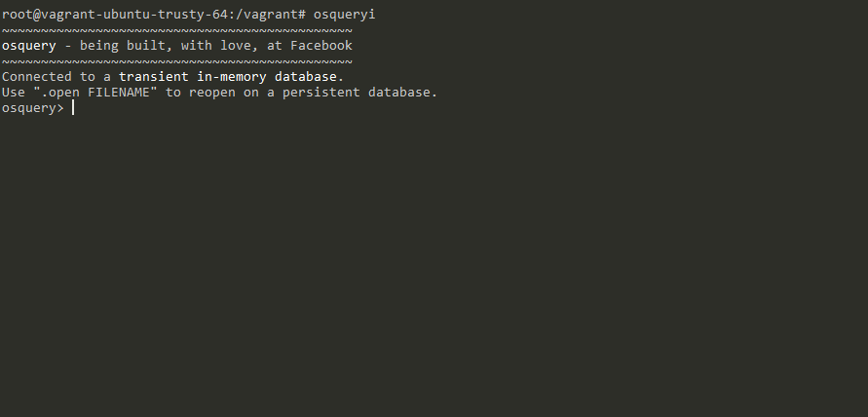Click the phrase 'being built, with love'
This screenshot has height=417, width=868.
click(160, 46)
